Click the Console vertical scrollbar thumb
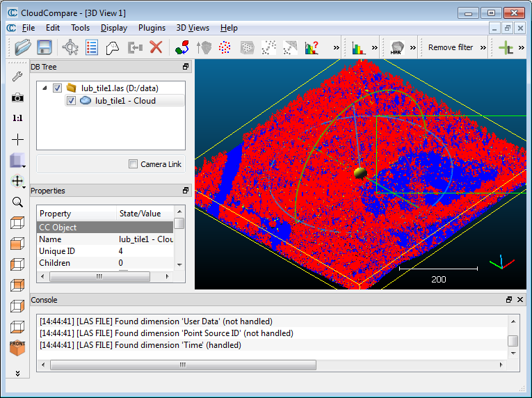The height and width of the screenshot is (398, 532). (513, 341)
